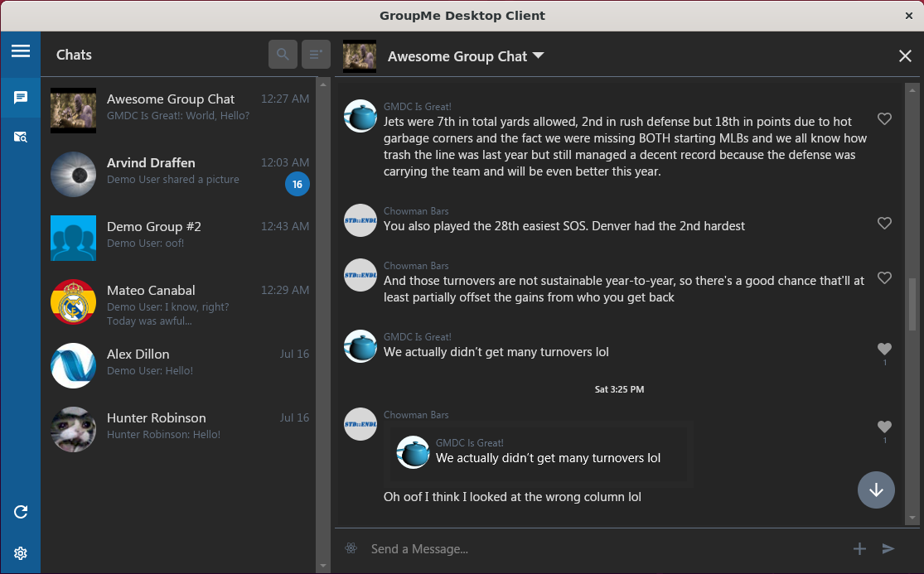This screenshot has height=574, width=924.
Task: Click the search chats magnifier button
Action: coord(283,54)
